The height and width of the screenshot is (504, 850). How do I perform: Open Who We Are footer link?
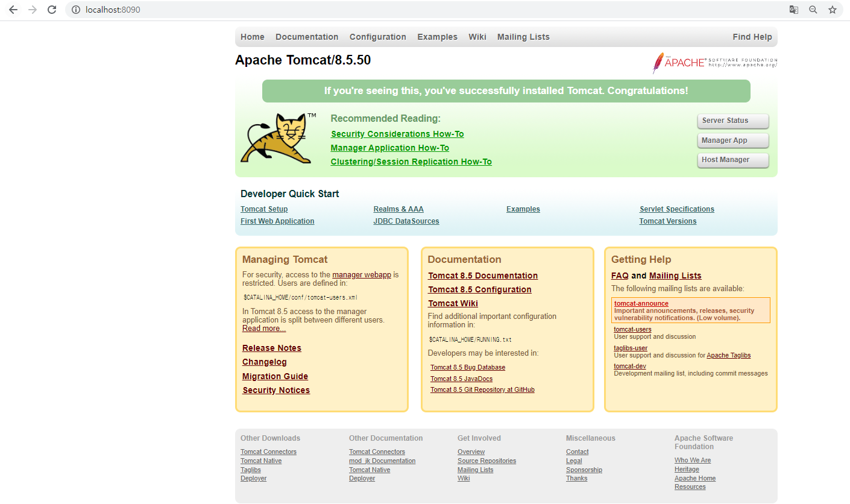click(x=693, y=461)
